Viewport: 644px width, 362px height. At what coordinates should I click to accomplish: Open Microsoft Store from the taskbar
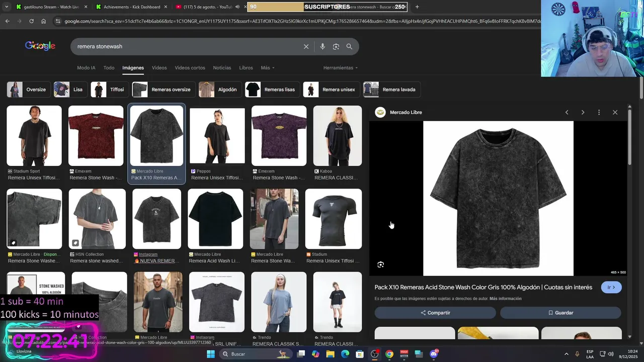pyautogui.click(x=360, y=354)
